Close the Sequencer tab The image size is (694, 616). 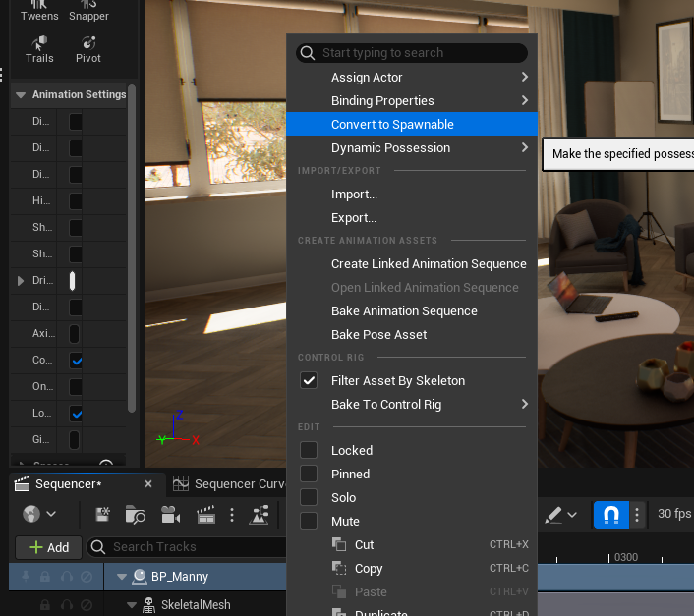[148, 483]
